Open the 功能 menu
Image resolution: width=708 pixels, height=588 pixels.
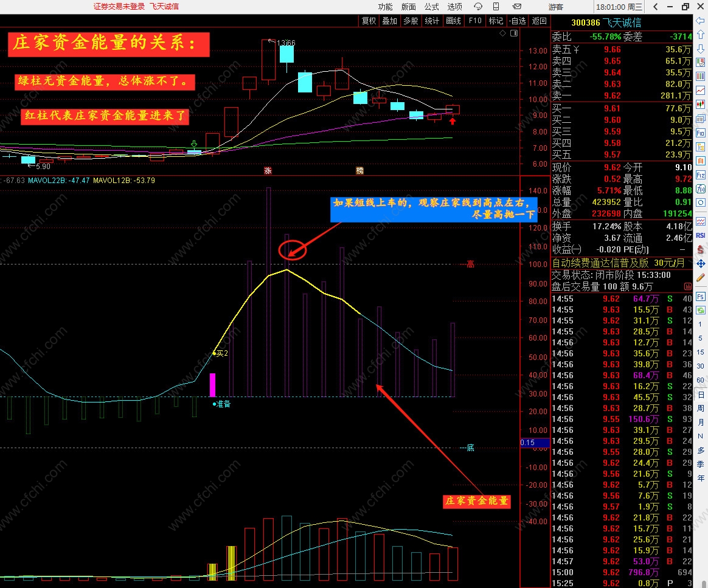coord(385,7)
